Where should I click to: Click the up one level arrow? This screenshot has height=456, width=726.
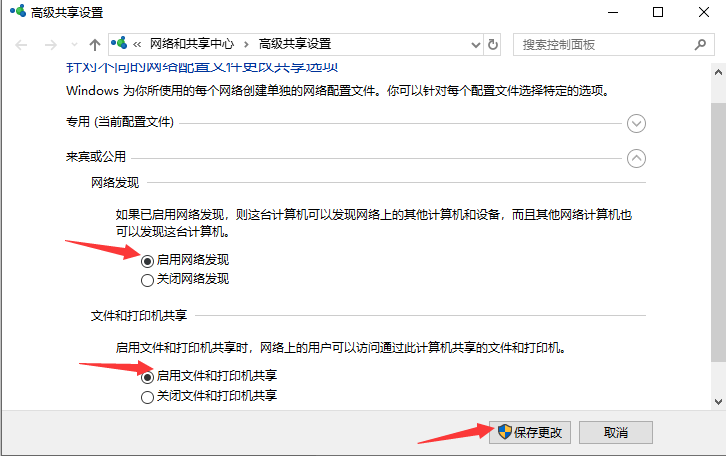94,45
